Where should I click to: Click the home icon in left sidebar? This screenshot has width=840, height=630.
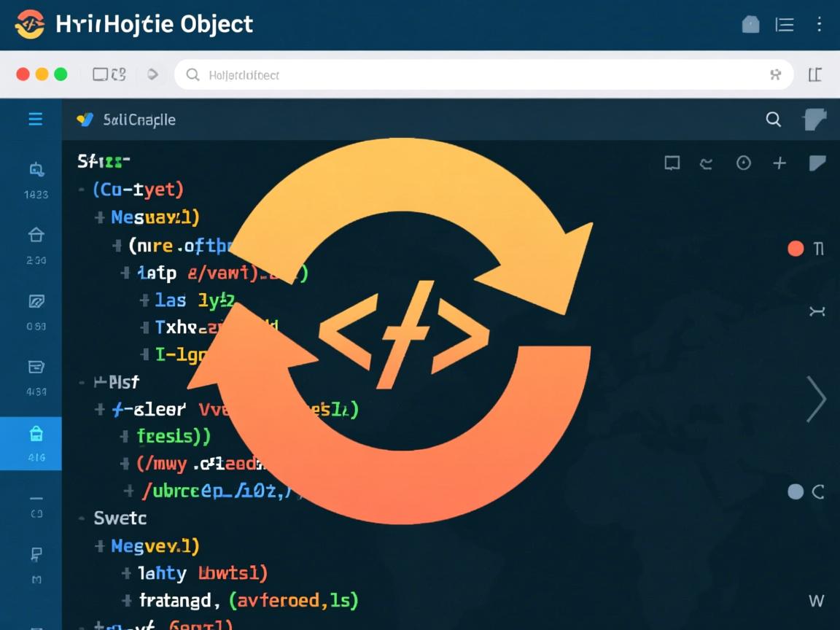pyautogui.click(x=36, y=235)
